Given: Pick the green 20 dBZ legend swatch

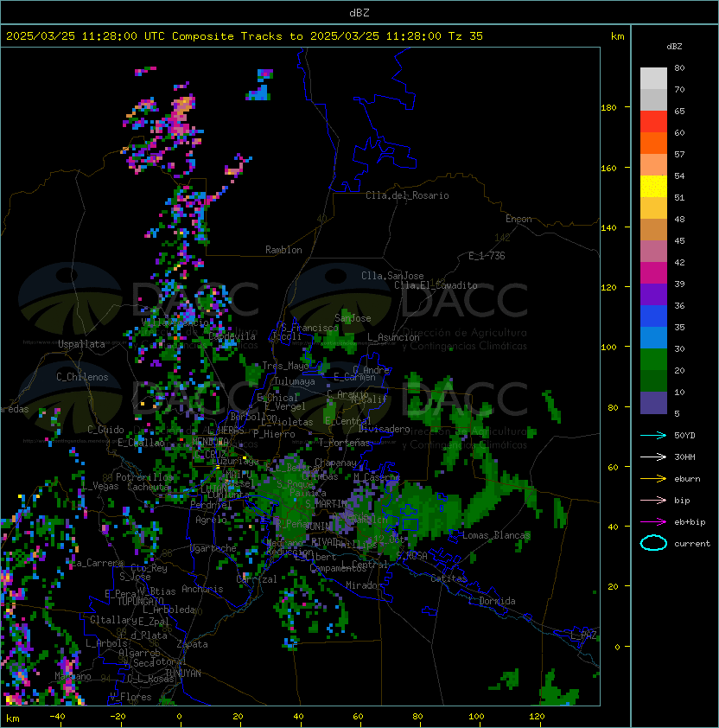Looking at the screenshot, I should tap(653, 360).
